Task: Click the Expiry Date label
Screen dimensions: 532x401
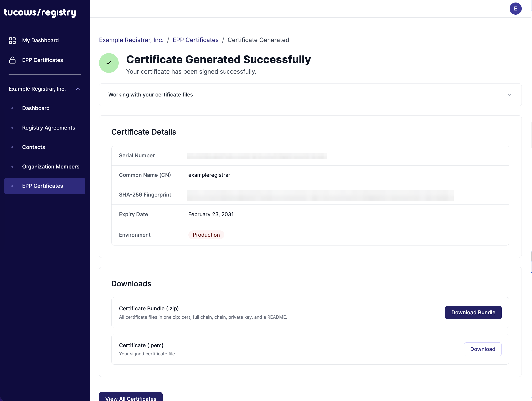Action: pyautogui.click(x=134, y=214)
